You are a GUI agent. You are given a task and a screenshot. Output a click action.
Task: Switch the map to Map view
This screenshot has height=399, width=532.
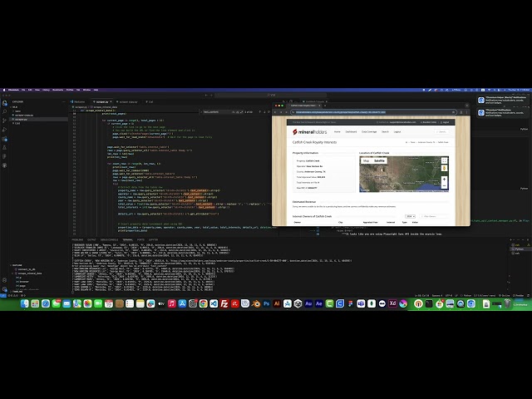(366, 160)
